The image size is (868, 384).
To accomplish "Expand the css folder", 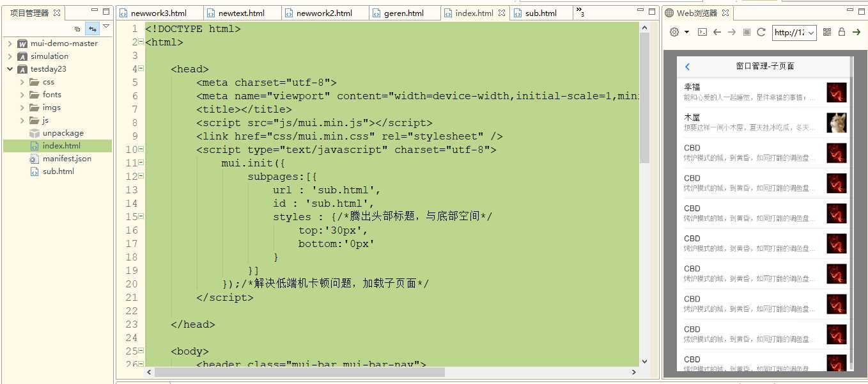I will pyautogui.click(x=22, y=82).
